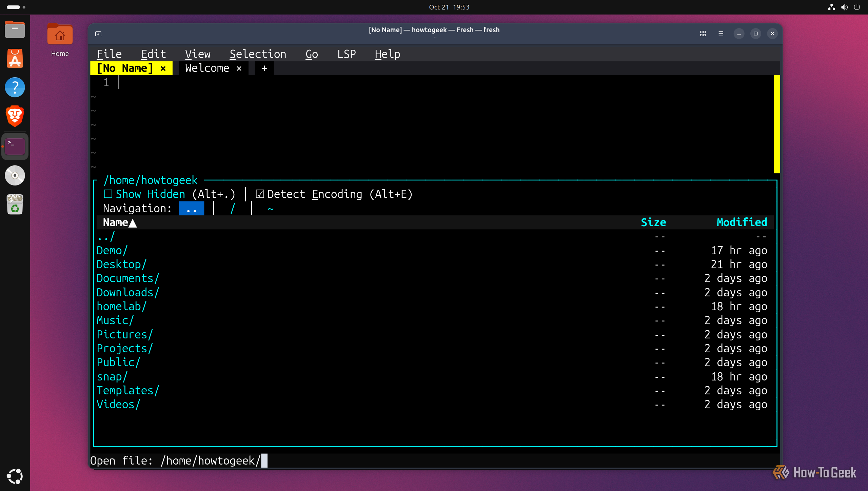This screenshot has height=491, width=868.
Task: Sort by the Name column header arrow
Action: pos(133,223)
